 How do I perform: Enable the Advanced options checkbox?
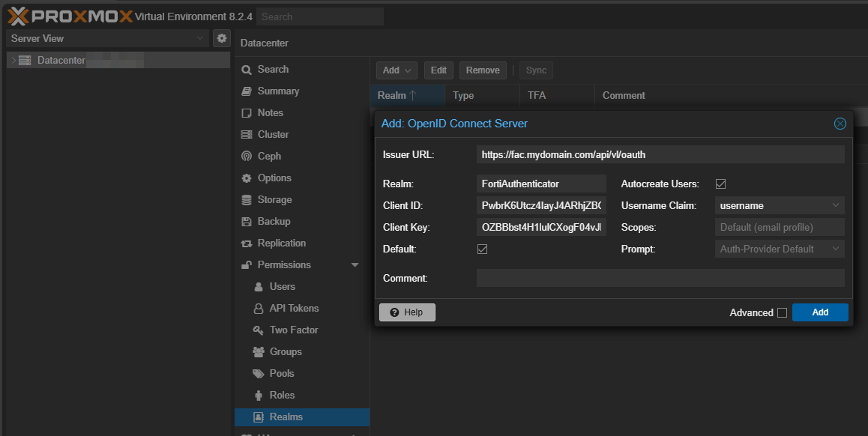782,313
